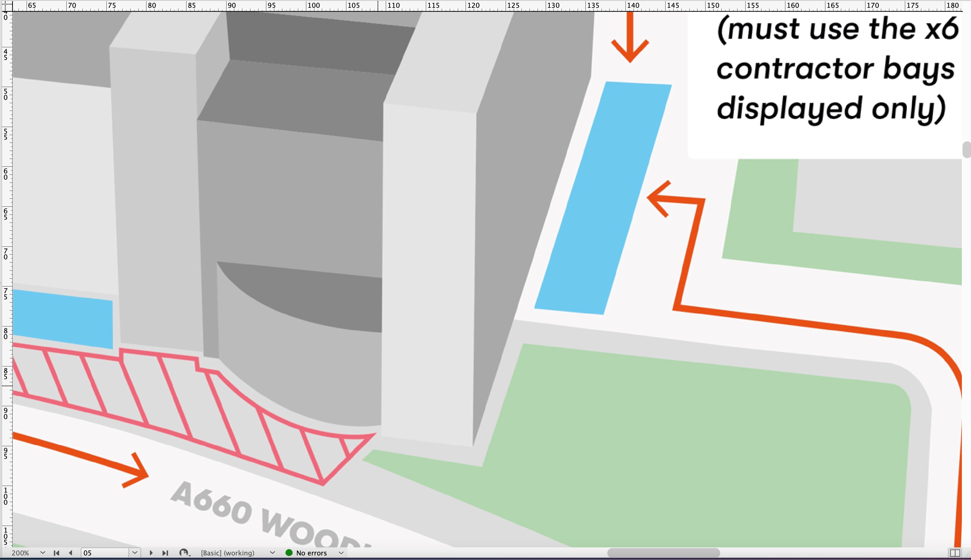Click the ruler origin corner box
The height and width of the screenshot is (560, 971).
click(x=6, y=5)
